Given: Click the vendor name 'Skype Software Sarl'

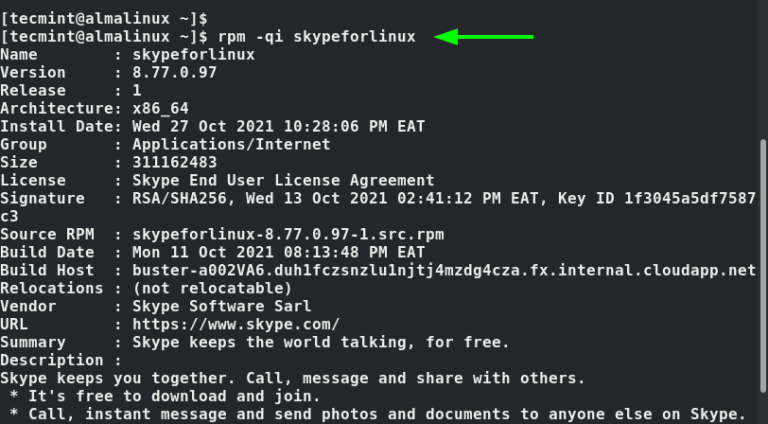Looking at the screenshot, I should pyautogui.click(x=214, y=306).
